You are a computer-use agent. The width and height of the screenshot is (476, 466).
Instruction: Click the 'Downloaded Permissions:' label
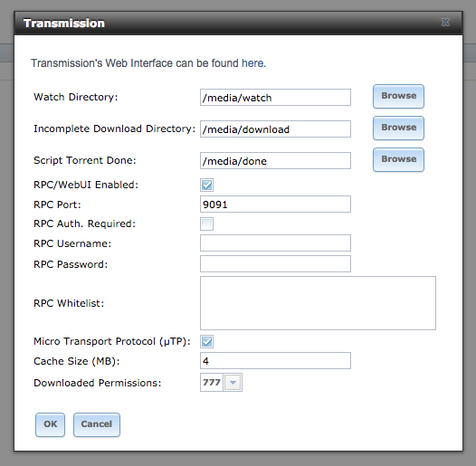pos(98,383)
